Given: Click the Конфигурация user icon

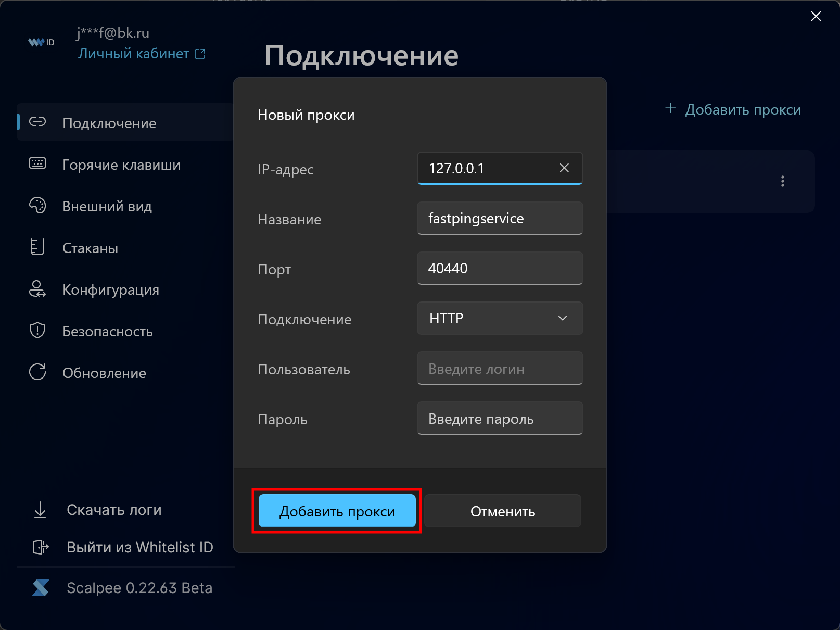Looking at the screenshot, I should 37,289.
